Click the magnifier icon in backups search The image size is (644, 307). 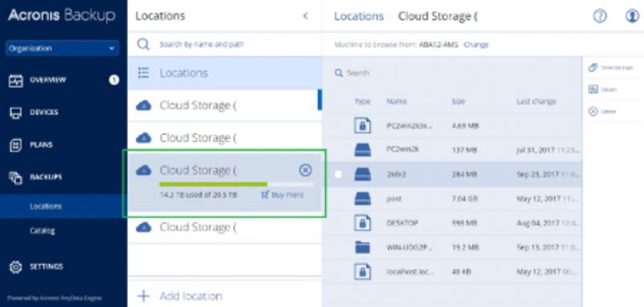tap(339, 73)
